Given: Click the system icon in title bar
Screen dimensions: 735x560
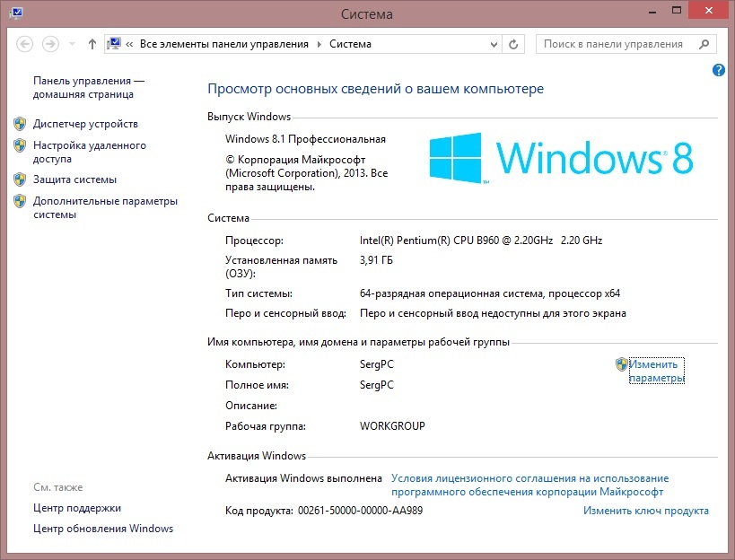Looking at the screenshot, I should point(15,13).
